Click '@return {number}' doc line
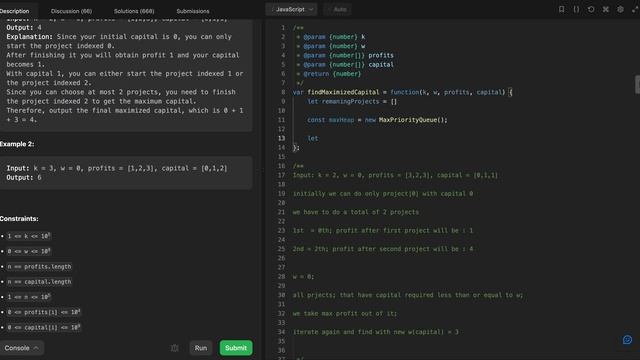640x360 pixels. pyautogui.click(x=329, y=74)
